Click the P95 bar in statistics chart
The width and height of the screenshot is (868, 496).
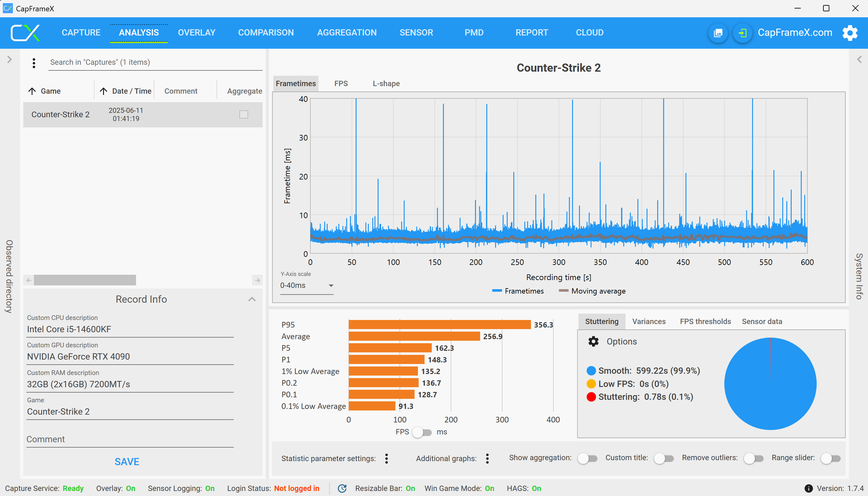pos(439,325)
